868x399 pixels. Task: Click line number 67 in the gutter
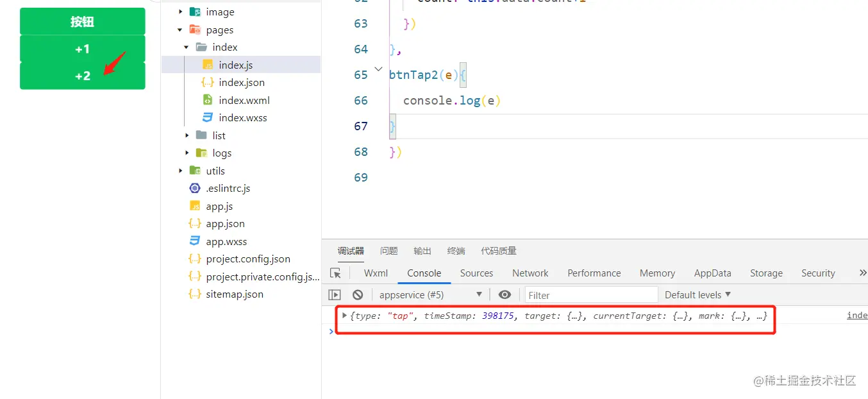point(361,126)
